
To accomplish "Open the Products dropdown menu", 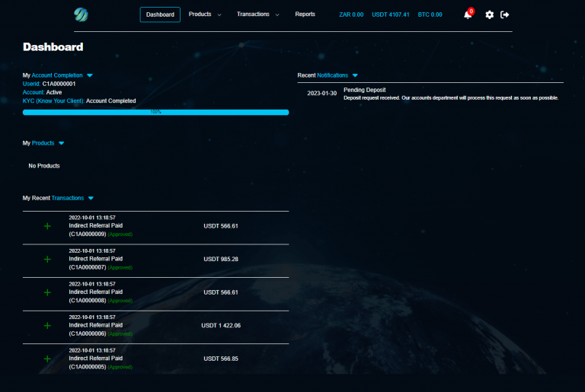I will point(204,14).
